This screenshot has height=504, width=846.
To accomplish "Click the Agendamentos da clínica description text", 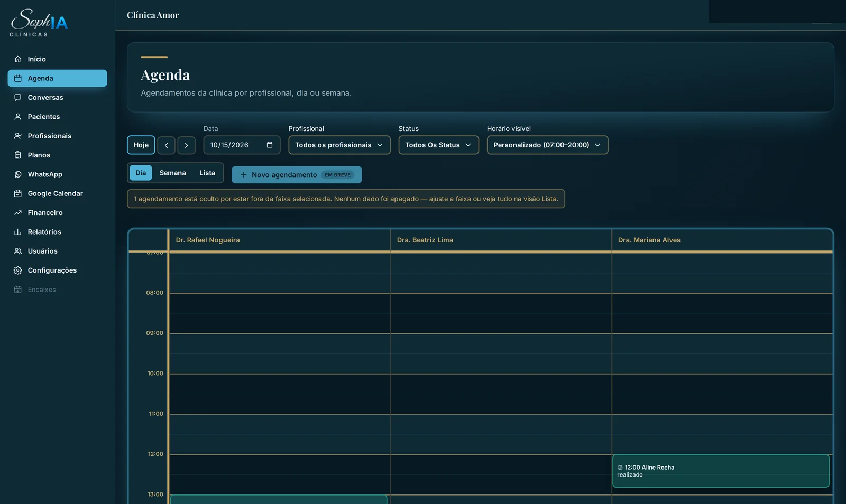I will pyautogui.click(x=246, y=93).
